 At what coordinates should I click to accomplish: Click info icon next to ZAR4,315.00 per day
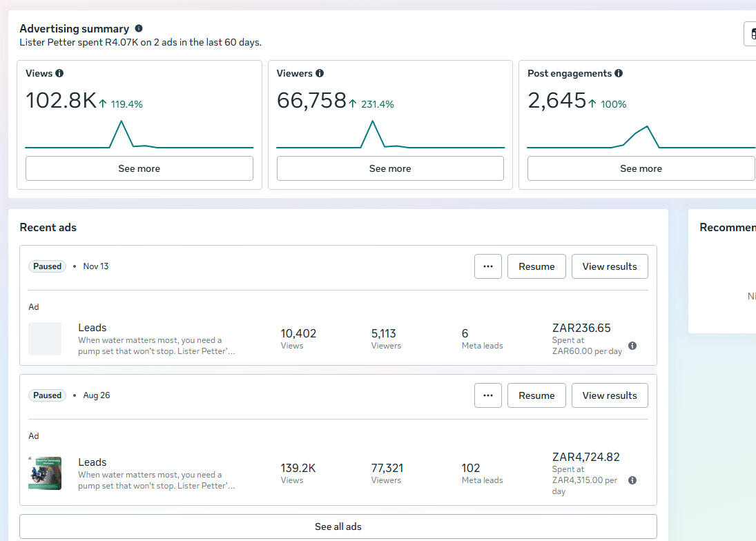[x=632, y=480]
